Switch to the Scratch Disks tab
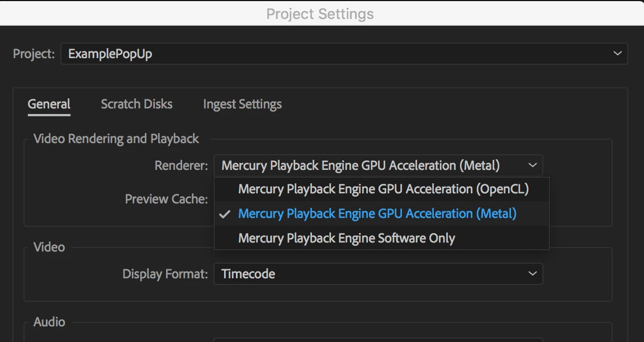644x342 pixels. 136,104
